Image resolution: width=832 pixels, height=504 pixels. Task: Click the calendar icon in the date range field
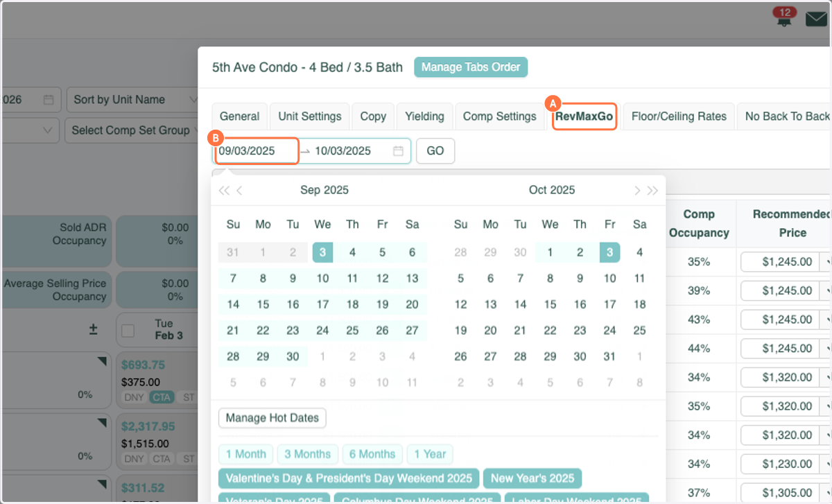[x=398, y=150]
